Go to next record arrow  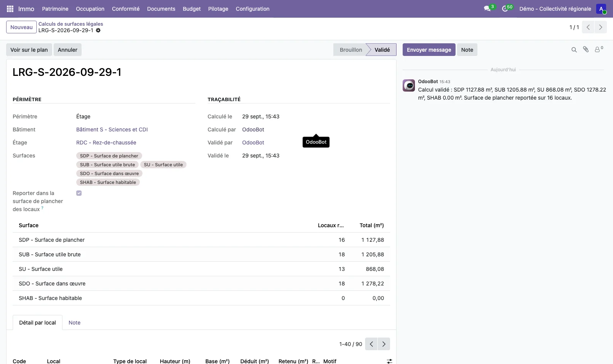pyautogui.click(x=600, y=27)
